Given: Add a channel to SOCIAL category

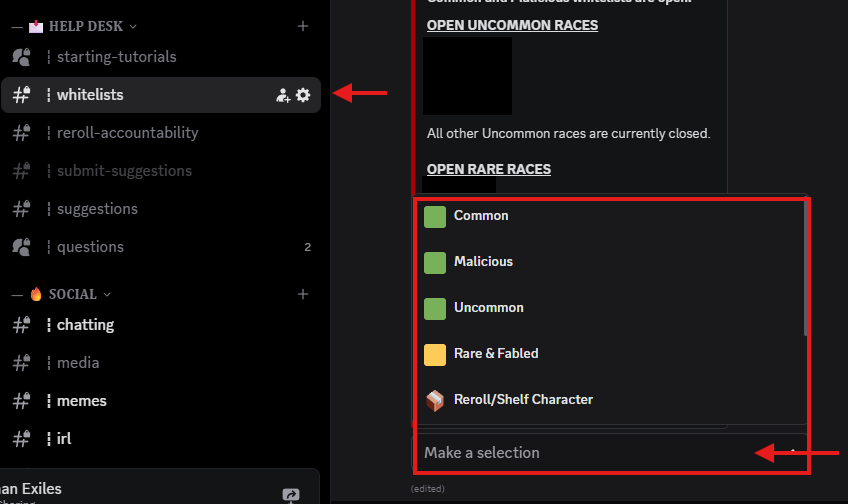Looking at the screenshot, I should point(303,294).
